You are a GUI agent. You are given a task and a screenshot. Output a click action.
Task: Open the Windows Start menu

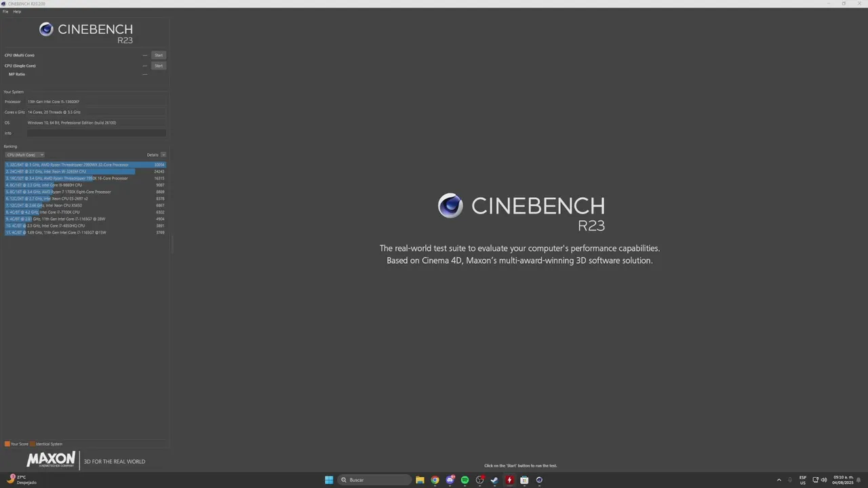click(x=329, y=480)
